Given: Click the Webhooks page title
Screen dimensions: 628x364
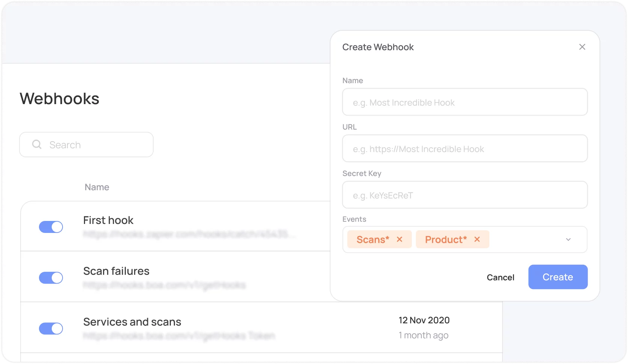Looking at the screenshot, I should 59,98.
